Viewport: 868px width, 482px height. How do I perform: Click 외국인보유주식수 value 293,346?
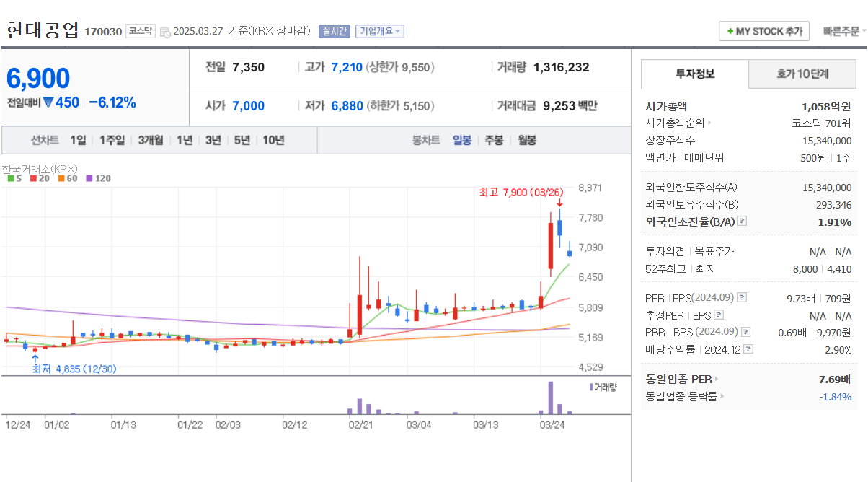pyautogui.click(x=834, y=205)
